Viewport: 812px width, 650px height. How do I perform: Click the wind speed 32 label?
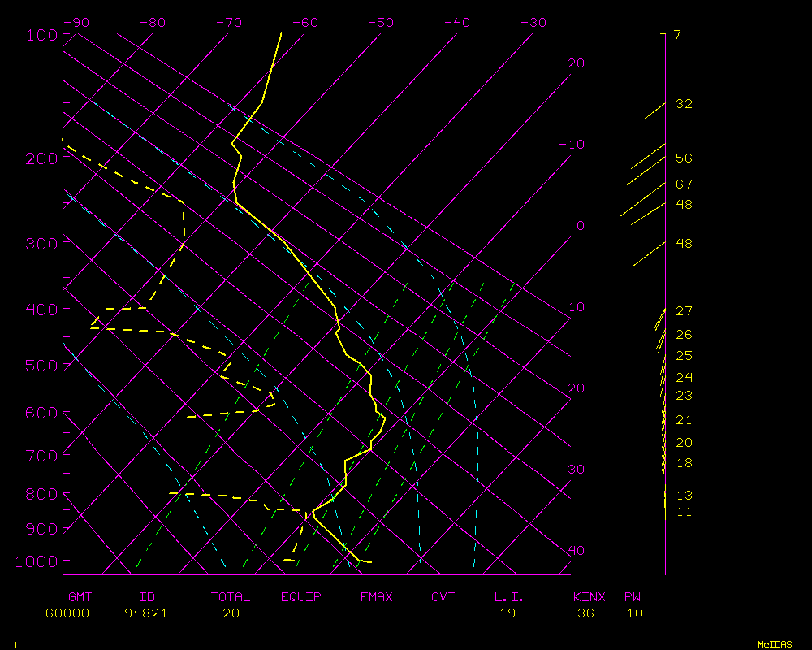click(684, 104)
